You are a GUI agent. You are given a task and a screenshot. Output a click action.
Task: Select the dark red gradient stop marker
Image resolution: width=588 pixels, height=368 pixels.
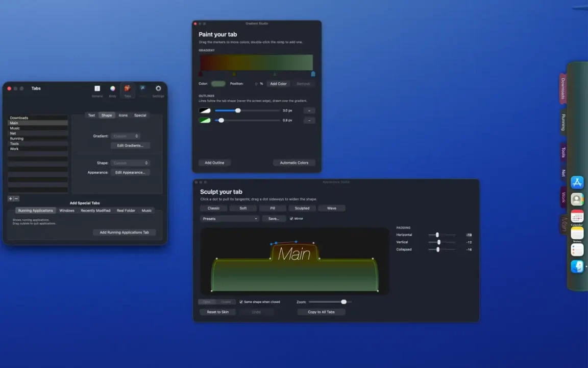pos(200,74)
